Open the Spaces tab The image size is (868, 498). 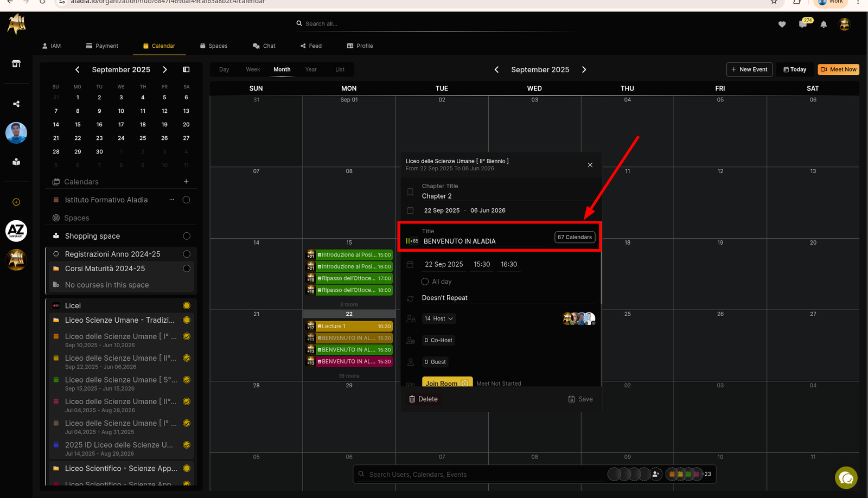point(214,46)
